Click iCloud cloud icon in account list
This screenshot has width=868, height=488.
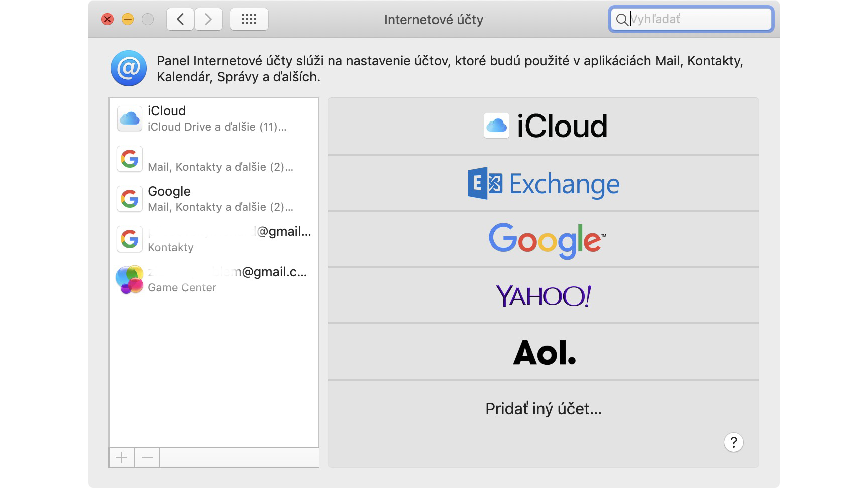coord(130,118)
